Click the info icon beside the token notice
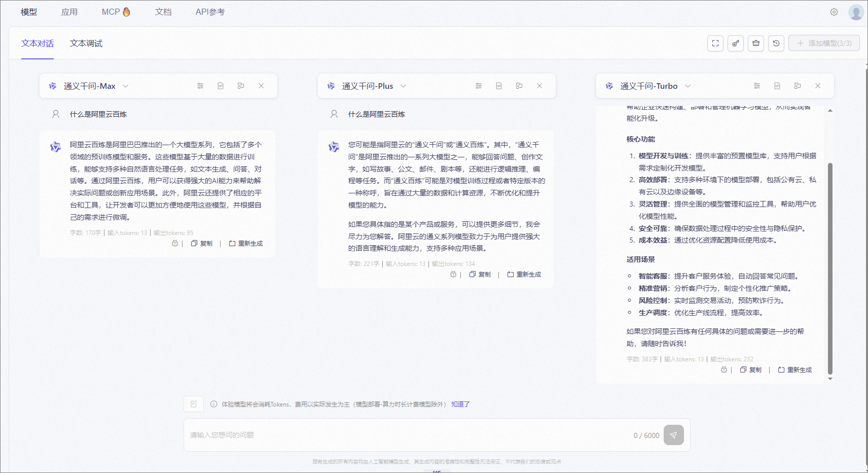The image size is (868, 473). (x=213, y=404)
